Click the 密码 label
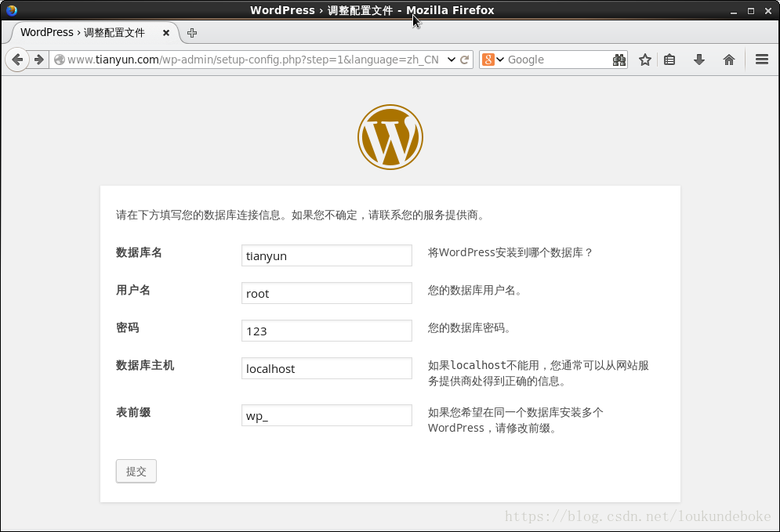Image resolution: width=780 pixels, height=532 pixels. point(127,328)
